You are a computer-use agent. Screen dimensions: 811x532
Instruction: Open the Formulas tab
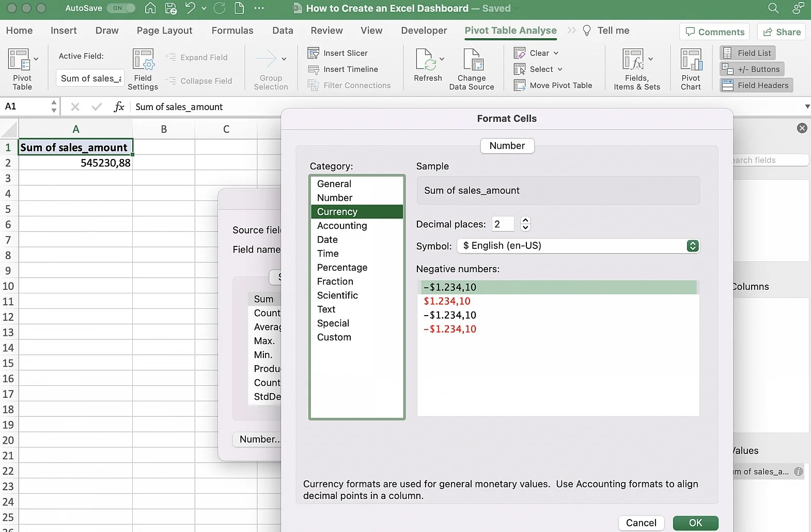point(232,30)
